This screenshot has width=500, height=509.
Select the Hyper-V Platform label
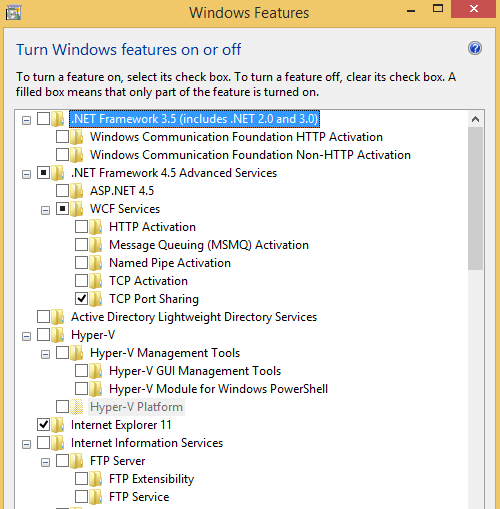(x=136, y=407)
